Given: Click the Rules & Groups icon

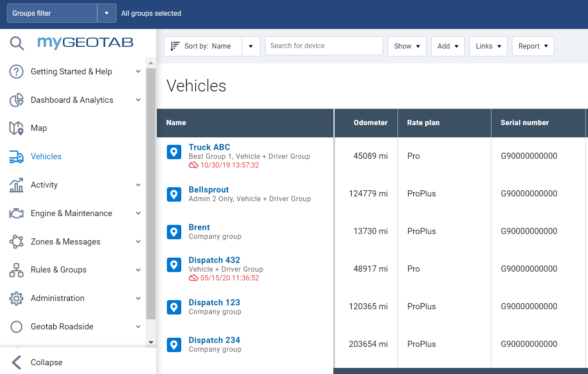Looking at the screenshot, I should pyautogui.click(x=16, y=269).
